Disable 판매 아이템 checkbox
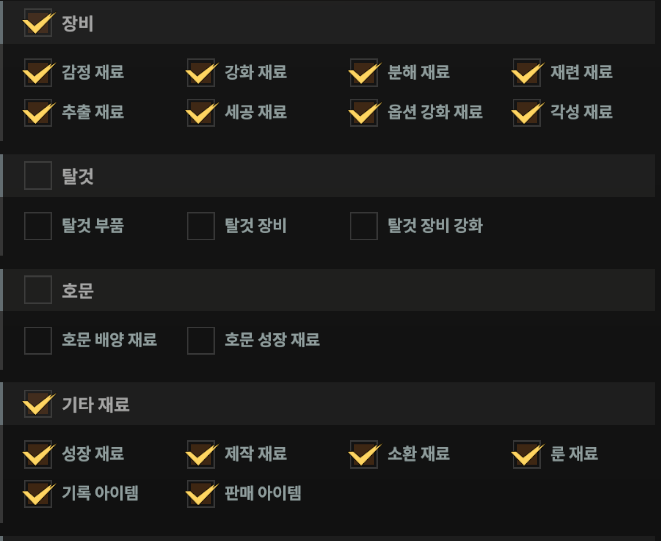Image resolution: width=661 pixels, height=541 pixels. (201, 493)
